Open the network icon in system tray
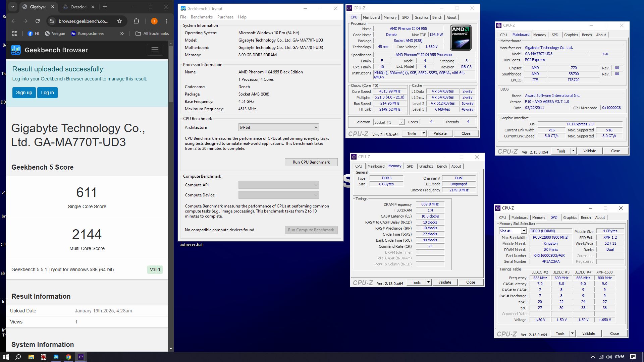This screenshot has height=362, width=644. [x=601, y=357]
